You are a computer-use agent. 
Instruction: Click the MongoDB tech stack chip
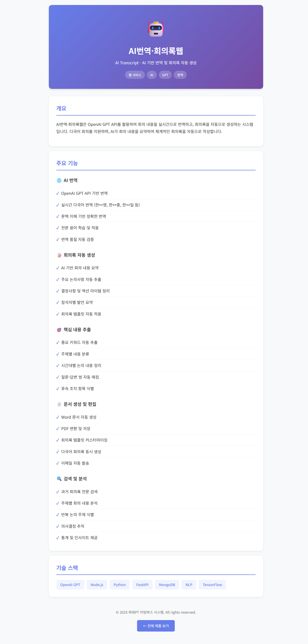[x=167, y=585]
